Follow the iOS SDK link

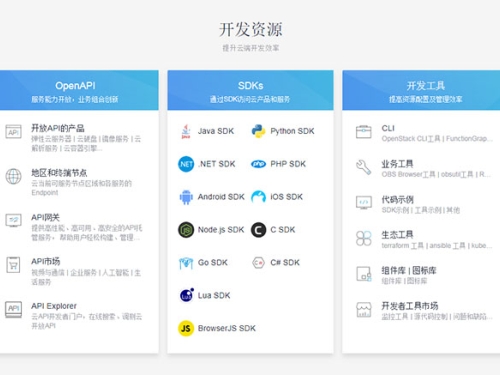coord(286,197)
